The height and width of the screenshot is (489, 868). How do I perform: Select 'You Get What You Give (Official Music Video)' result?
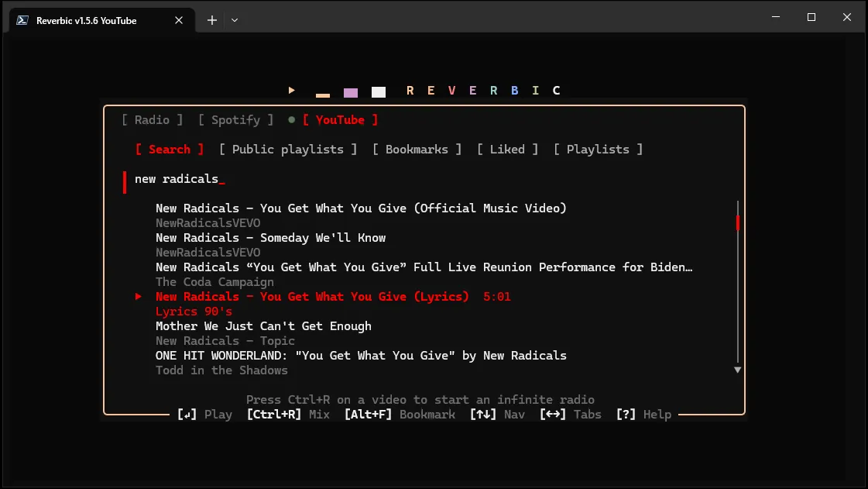point(361,208)
